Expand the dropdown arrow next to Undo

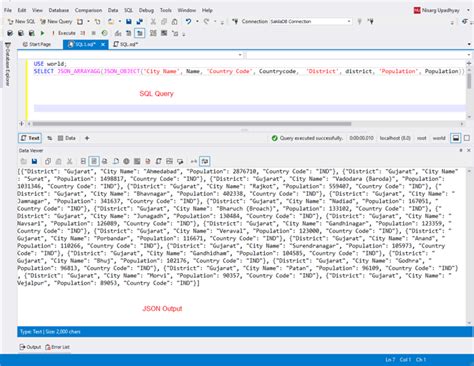tap(197, 22)
